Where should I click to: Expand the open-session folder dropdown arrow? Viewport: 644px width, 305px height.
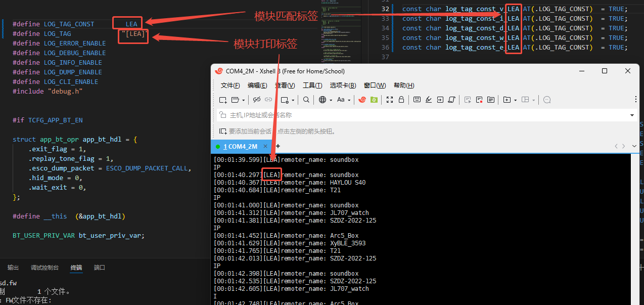coord(243,100)
